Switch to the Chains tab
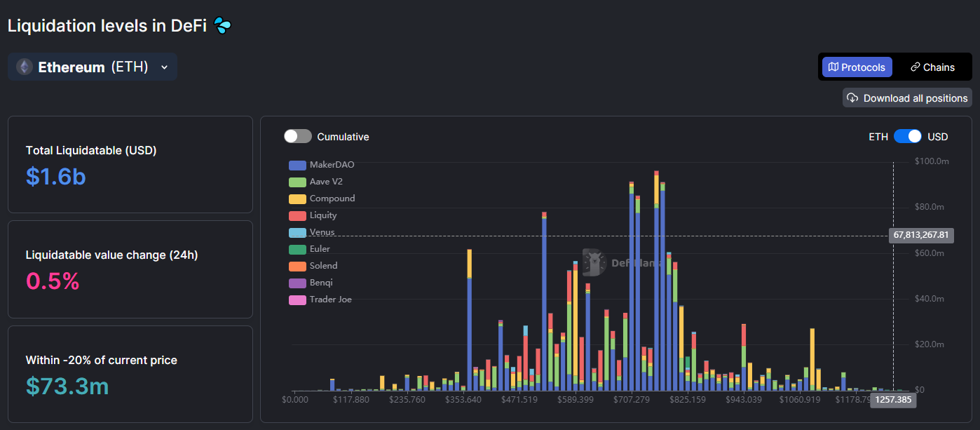This screenshot has height=430, width=980. coord(932,67)
